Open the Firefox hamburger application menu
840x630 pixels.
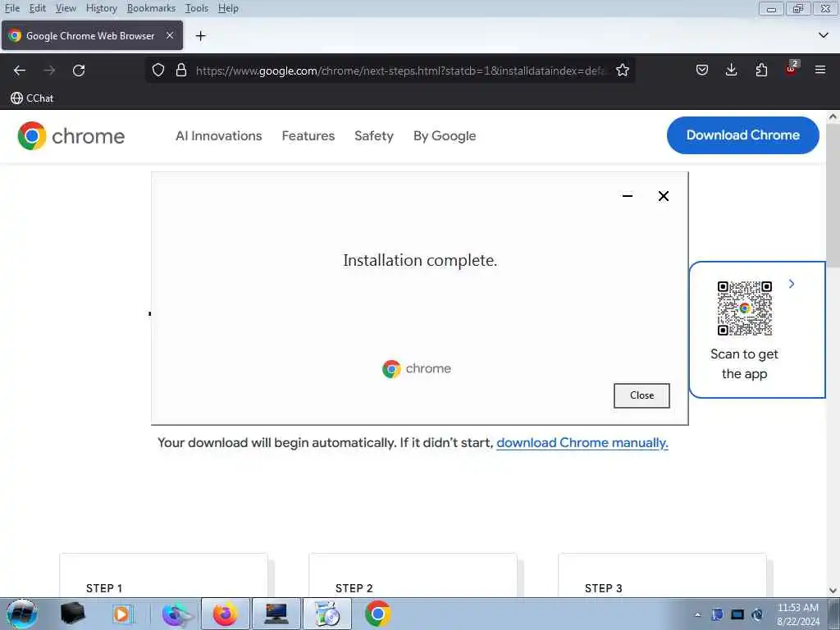pos(820,71)
